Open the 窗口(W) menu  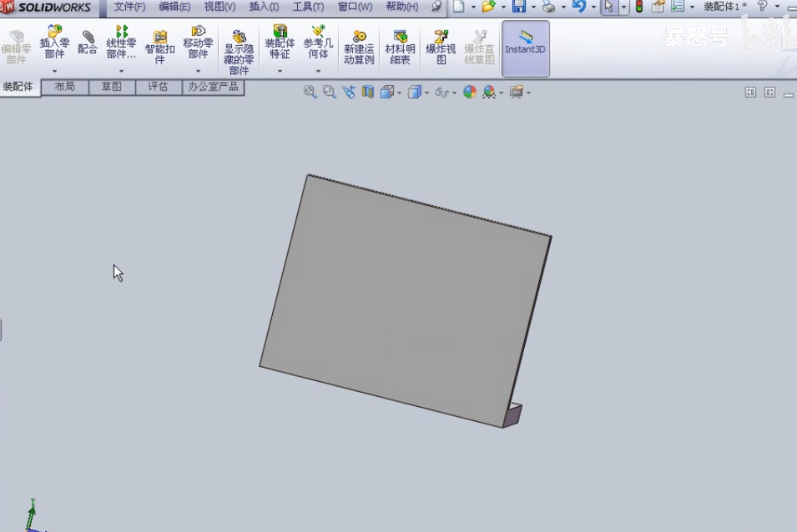point(355,7)
